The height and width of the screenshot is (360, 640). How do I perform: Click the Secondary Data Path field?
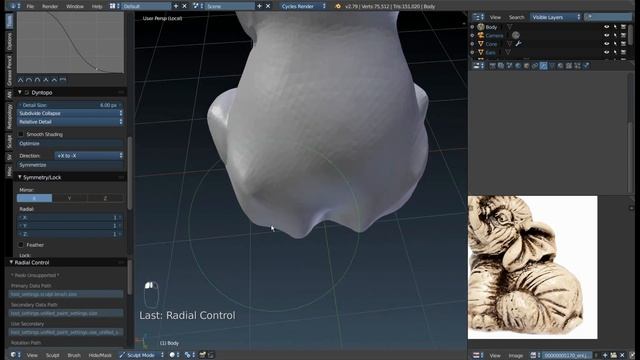[66, 313]
